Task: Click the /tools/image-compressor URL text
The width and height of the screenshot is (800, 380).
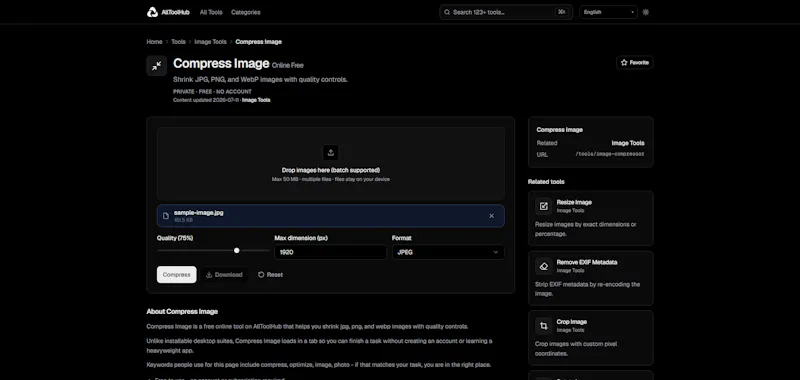Action: pos(610,154)
